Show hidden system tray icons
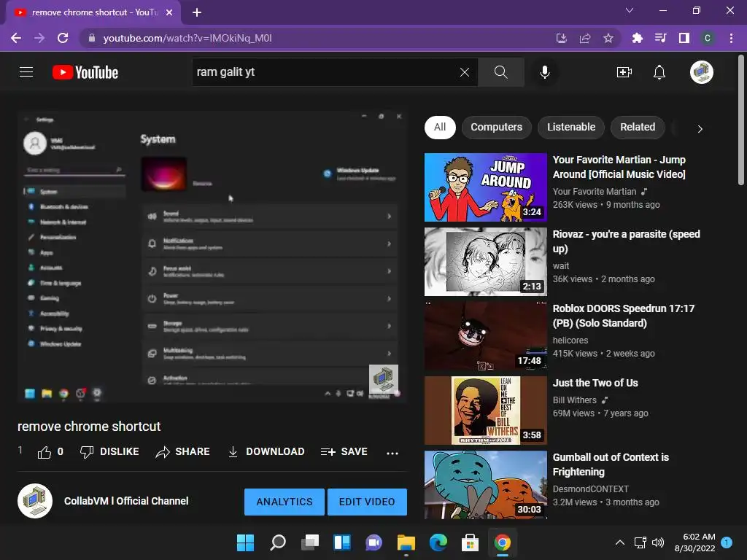747x560 pixels. pyautogui.click(x=620, y=542)
